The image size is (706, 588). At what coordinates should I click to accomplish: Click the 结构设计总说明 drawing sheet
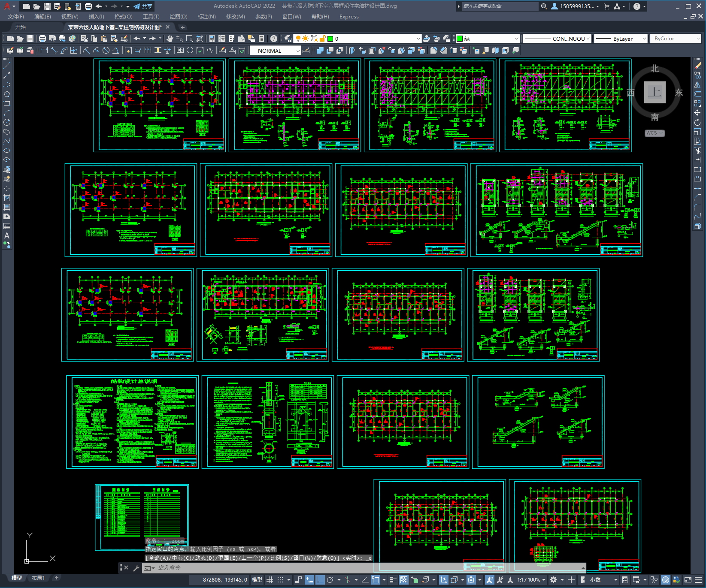pyautogui.click(x=133, y=422)
